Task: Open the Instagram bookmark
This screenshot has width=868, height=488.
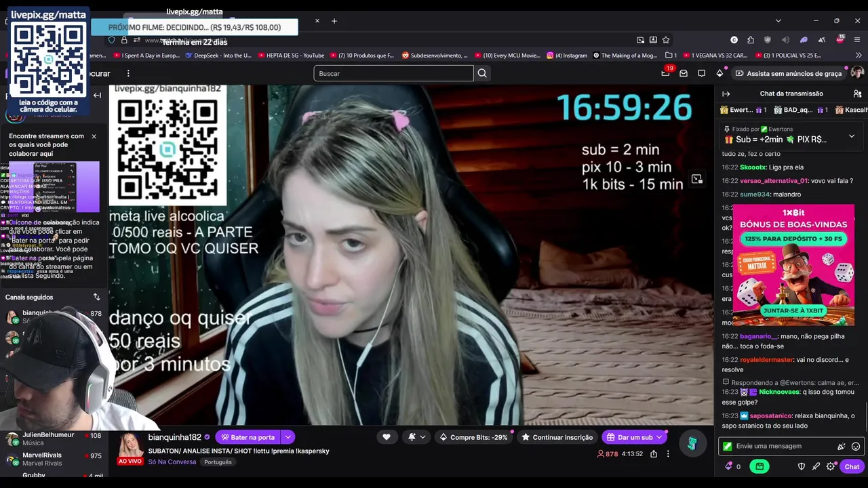Action: pyautogui.click(x=568, y=56)
